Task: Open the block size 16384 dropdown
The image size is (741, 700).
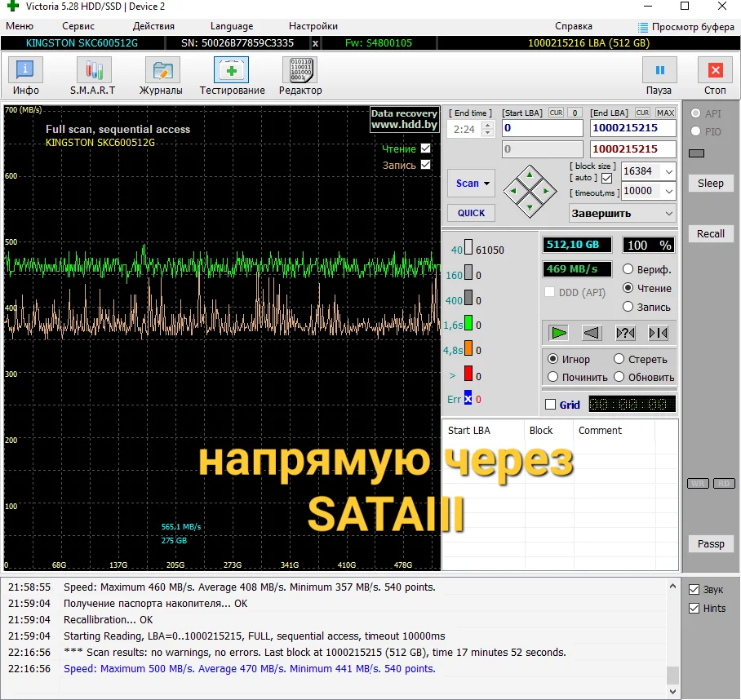Action: click(x=668, y=171)
